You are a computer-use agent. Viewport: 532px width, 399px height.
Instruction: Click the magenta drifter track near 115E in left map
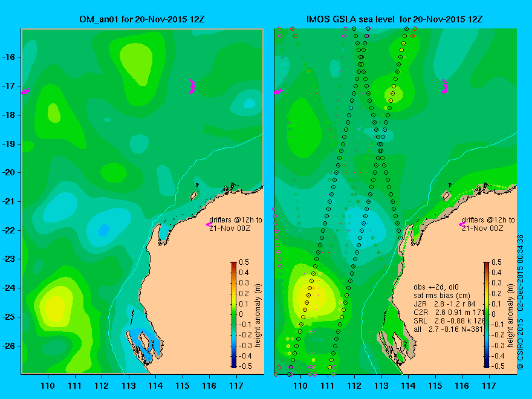tap(192, 86)
